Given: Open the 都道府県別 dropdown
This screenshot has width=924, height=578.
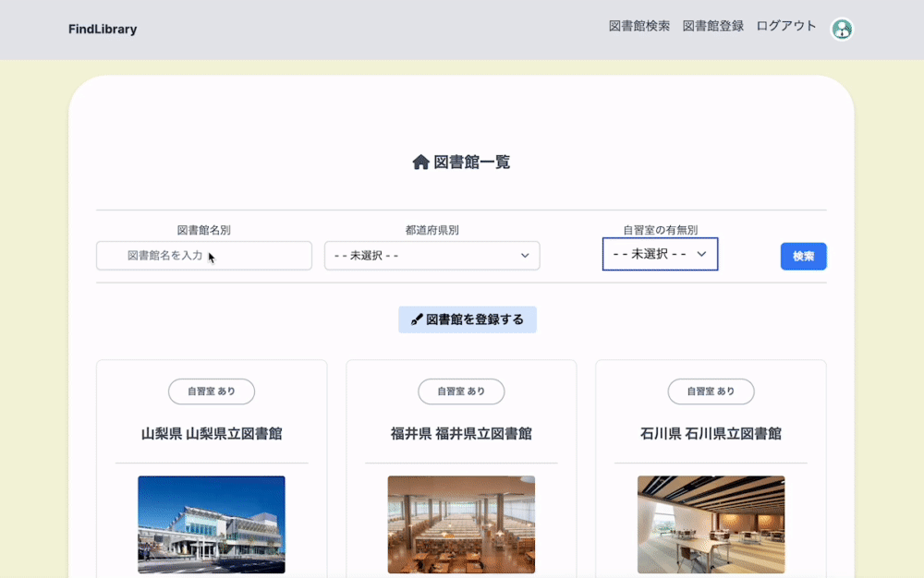Looking at the screenshot, I should (432, 256).
